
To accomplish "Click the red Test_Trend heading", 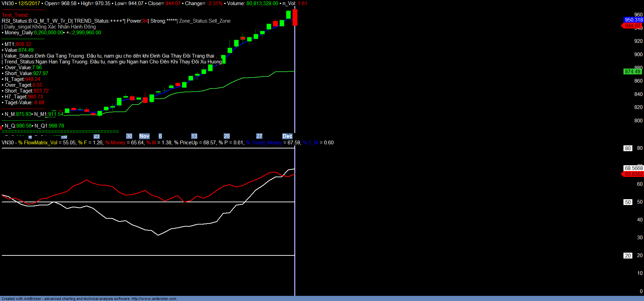I will pyautogui.click(x=15, y=15).
